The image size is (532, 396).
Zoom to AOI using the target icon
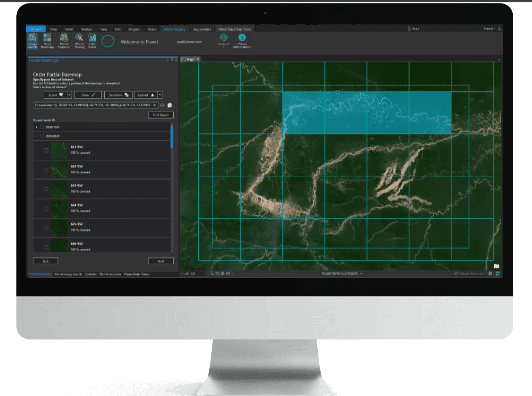[x=162, y=105]
